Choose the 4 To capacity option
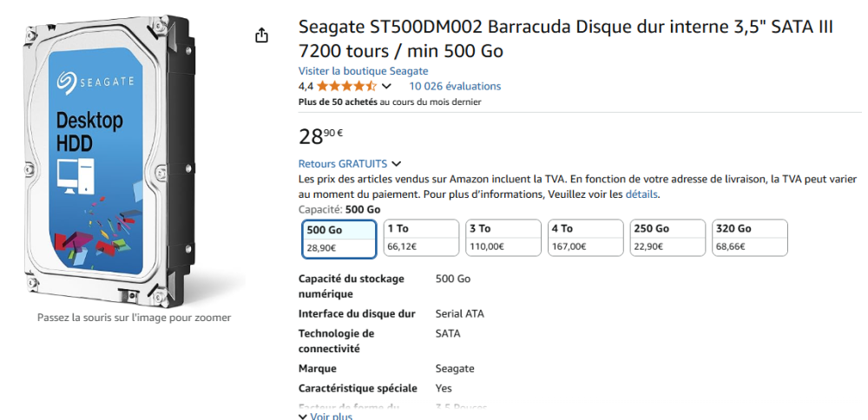 pyautogui.click(x=585, y=239)
